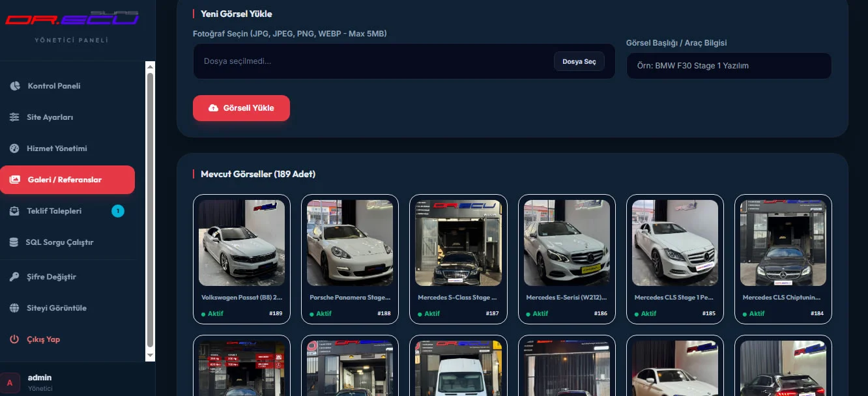Viewport: 868px width, 396px height.
Task: Click the SQL Sorgu Çalıştır database icon
Action: 14,242
